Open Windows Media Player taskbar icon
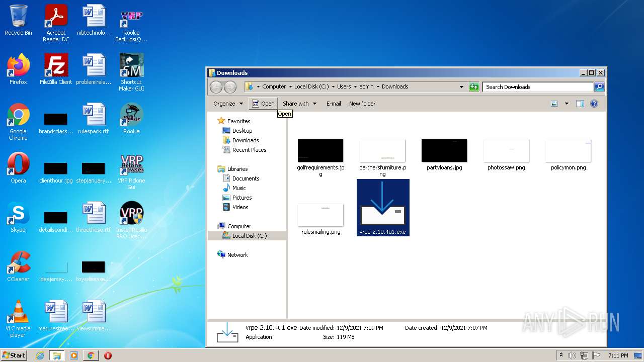The height and width of the screenshot is (362, 644). click(74, 355)
